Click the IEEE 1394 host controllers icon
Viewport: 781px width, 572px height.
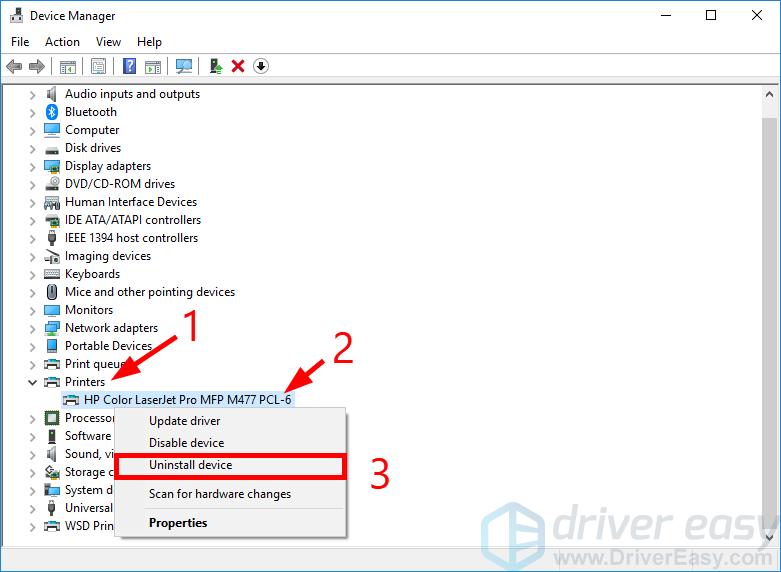51,238
